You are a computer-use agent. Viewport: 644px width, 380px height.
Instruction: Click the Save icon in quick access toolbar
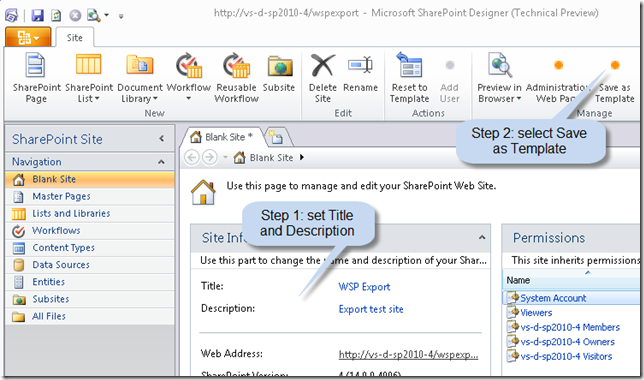38,16
